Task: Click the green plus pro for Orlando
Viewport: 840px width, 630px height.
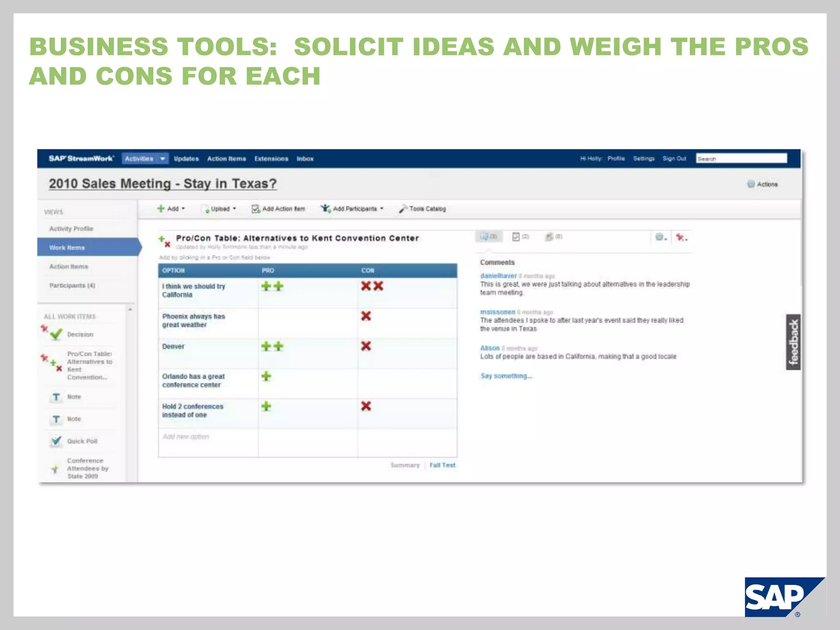Action: [266, 376]
